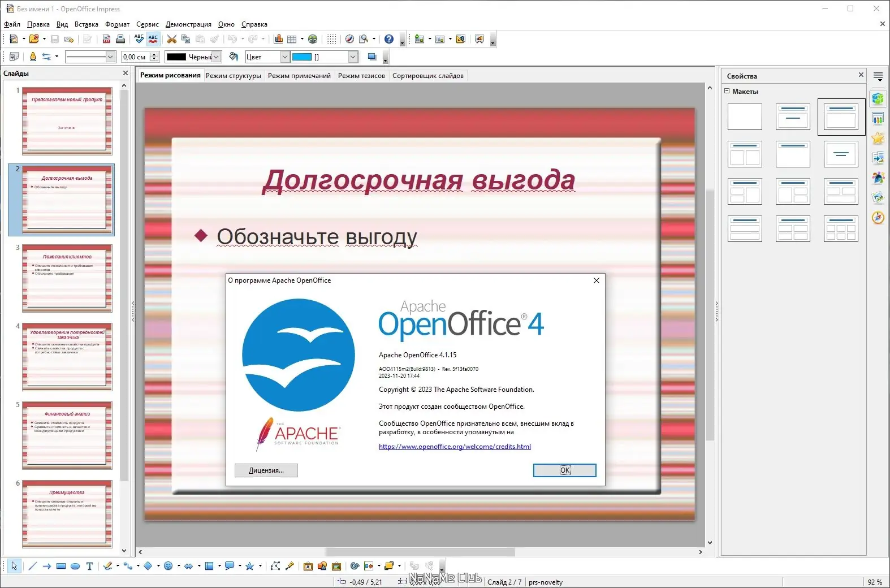Click the horizontal scrollbar under the slide
890x588 pixels.
coord(420,552)
